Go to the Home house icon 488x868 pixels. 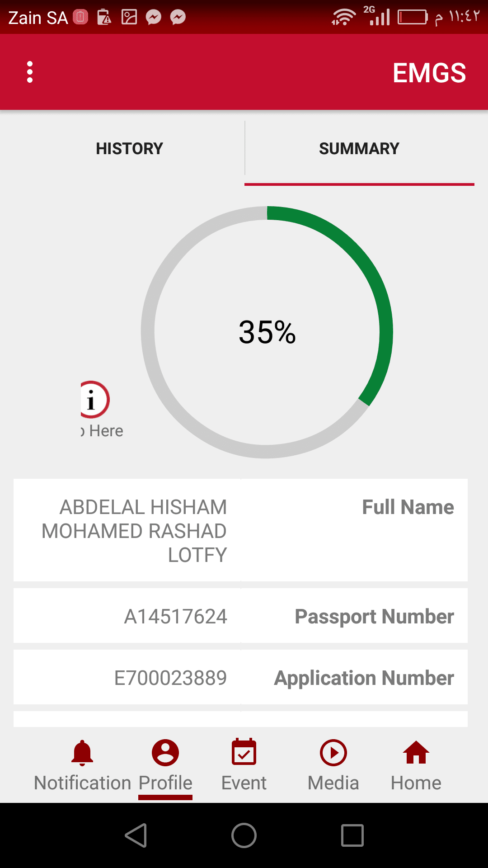[416, 753]
